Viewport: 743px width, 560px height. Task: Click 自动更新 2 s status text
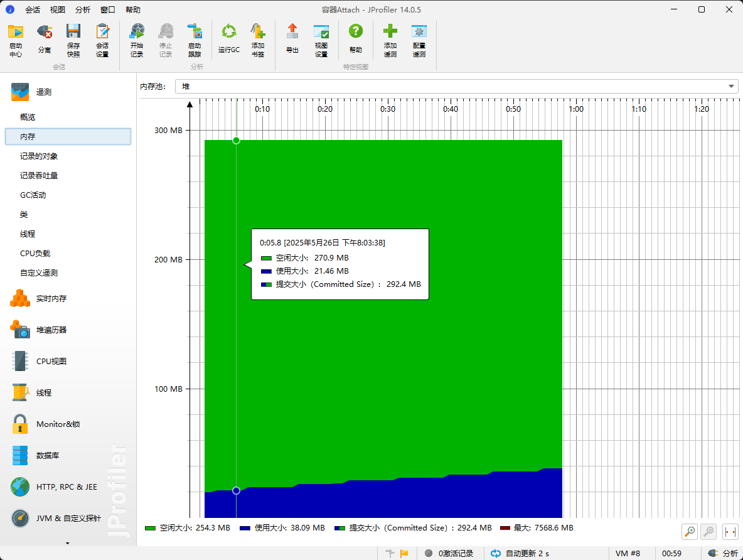tap(527, 553)
